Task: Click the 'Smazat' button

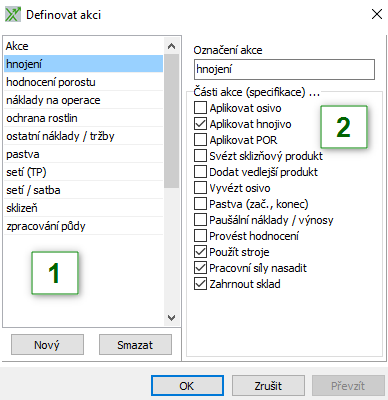Action: pyautogui.click(x=135, y=345)
